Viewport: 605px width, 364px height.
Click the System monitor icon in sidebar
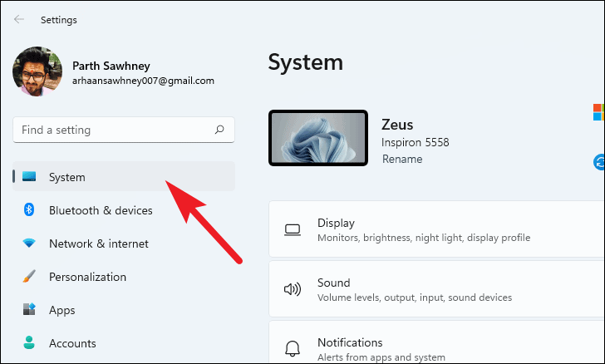pyautogui.click(x=29, y=177)
